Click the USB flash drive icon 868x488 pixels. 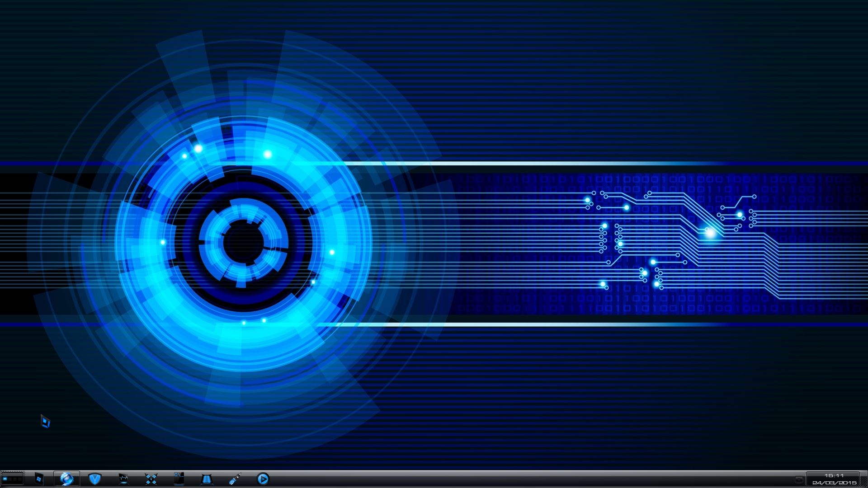235,479
